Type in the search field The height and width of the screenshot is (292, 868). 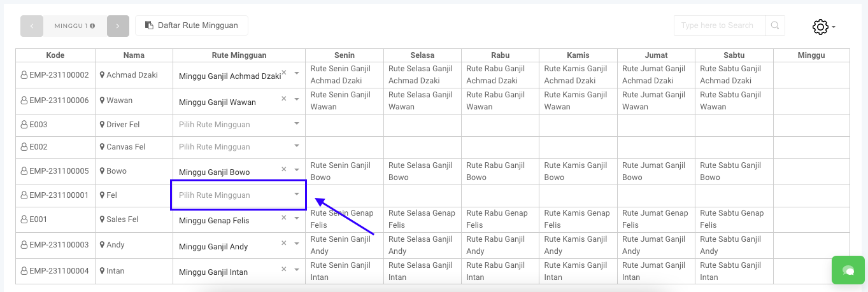click(x=720, y=25)
